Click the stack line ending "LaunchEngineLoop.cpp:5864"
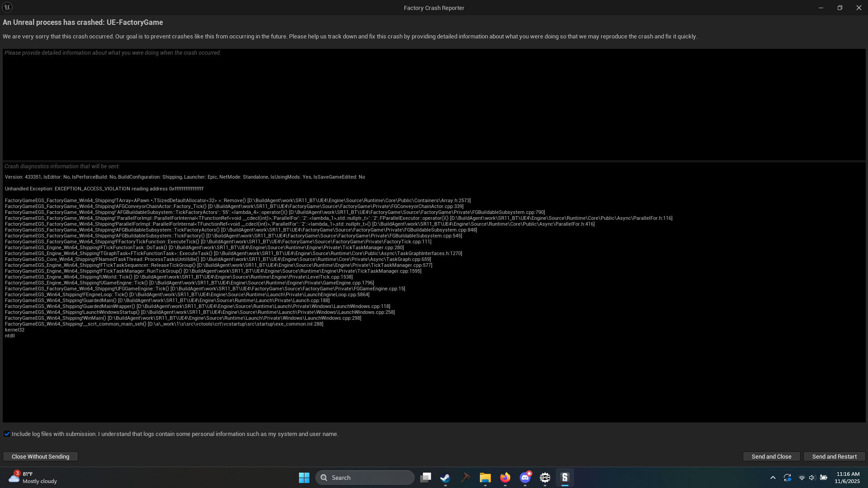 point(187,294)
